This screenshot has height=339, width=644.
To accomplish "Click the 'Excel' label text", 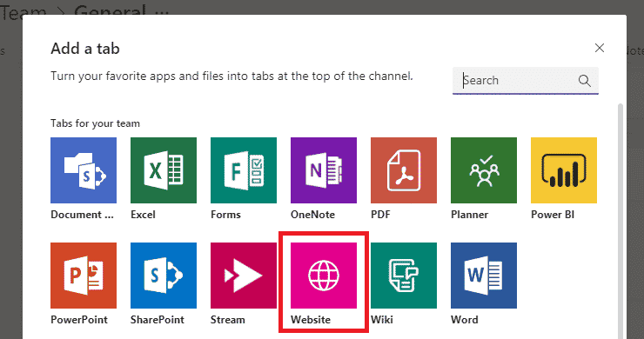I will [143, 215].
